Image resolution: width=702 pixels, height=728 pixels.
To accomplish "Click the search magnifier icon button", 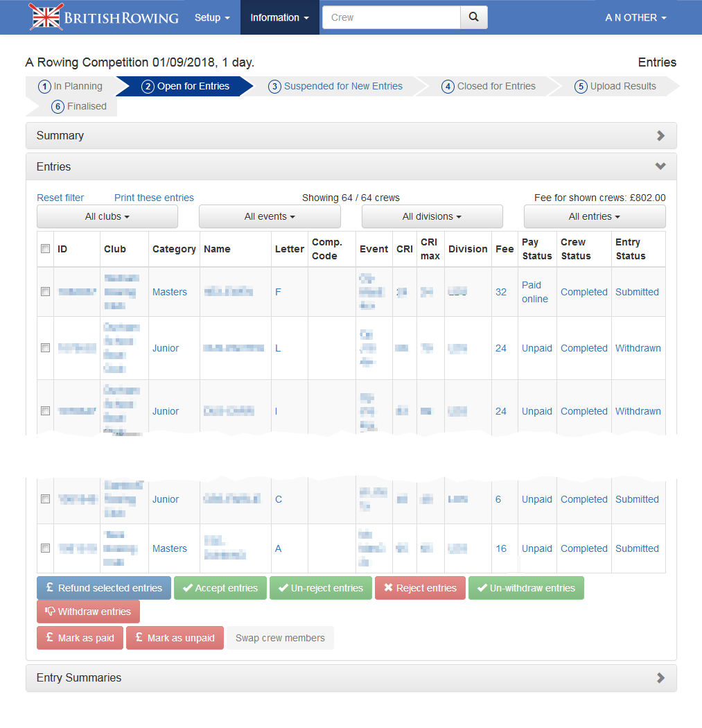I will [473, 17].
